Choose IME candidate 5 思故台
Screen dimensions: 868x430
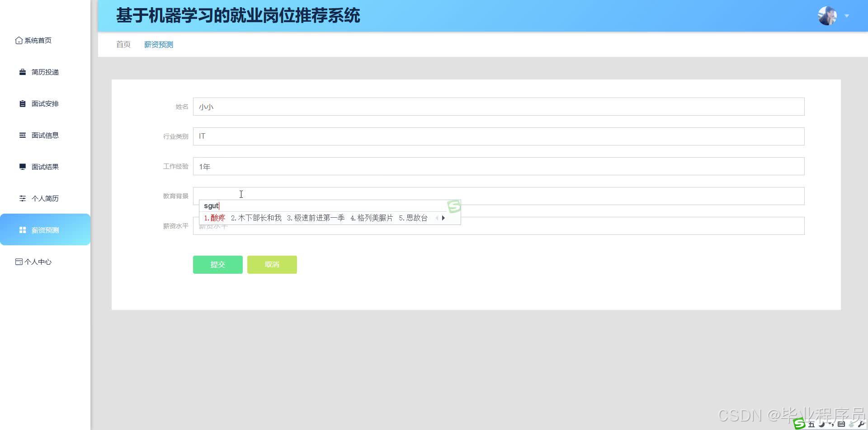tap(414, 218)
